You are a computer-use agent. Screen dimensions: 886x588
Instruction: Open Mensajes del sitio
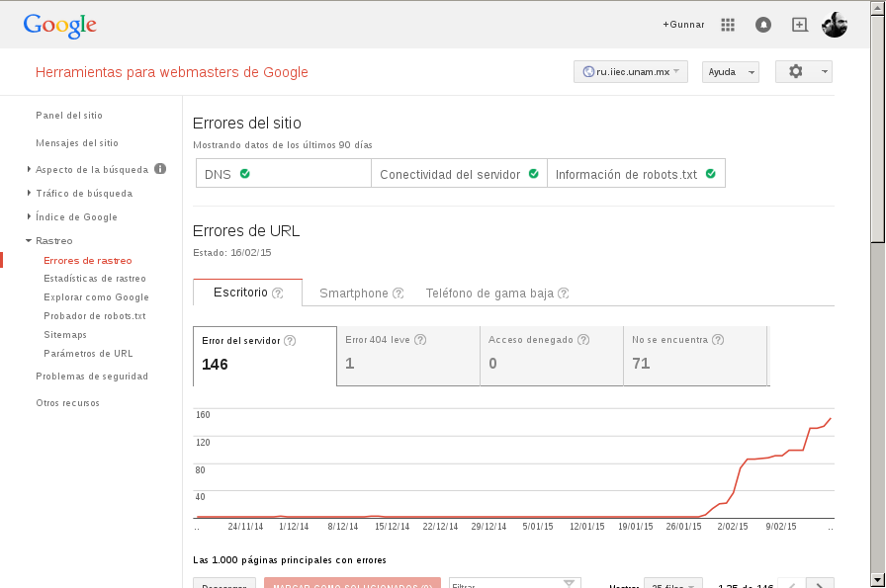(77, 143)
